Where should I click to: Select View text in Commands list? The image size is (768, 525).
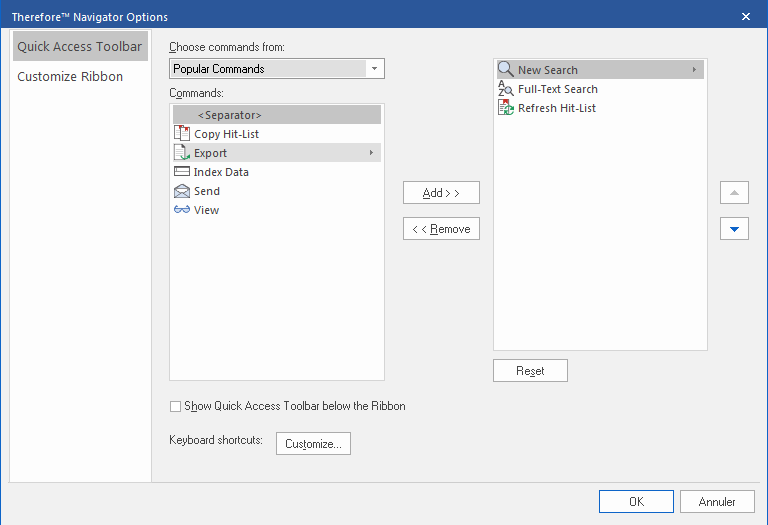pos(206,210)
